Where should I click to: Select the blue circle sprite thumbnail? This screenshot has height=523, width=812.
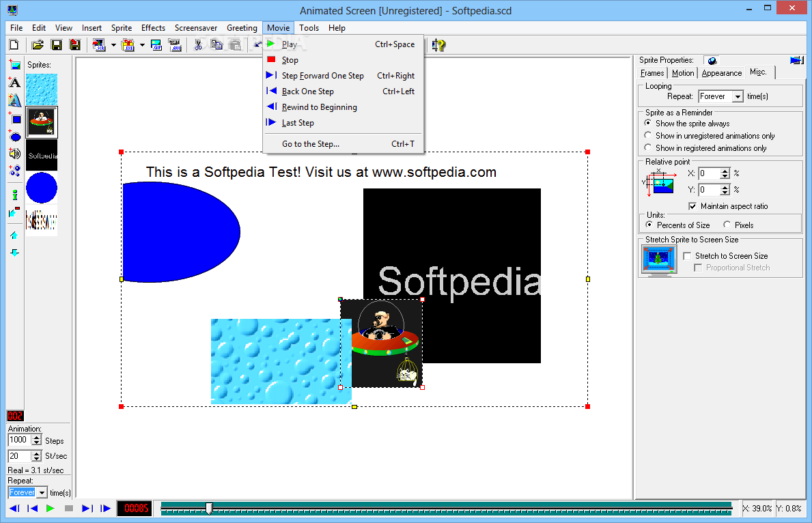pyautogui.click(x=42, y=188)
